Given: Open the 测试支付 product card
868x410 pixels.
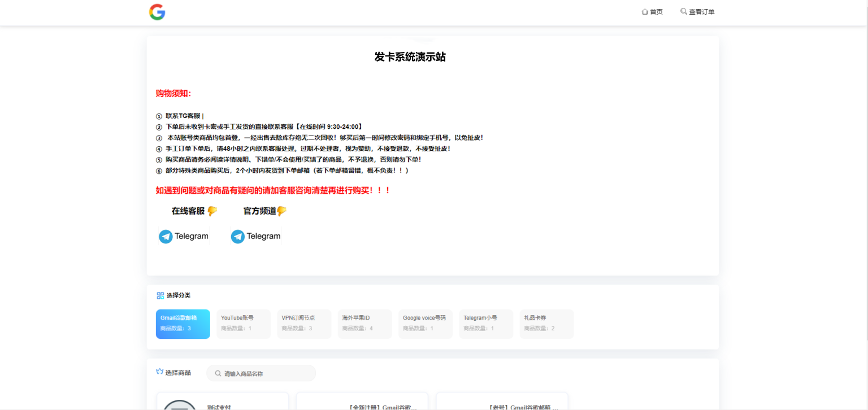Looking at the screenshot, I should tap(223, 403).
